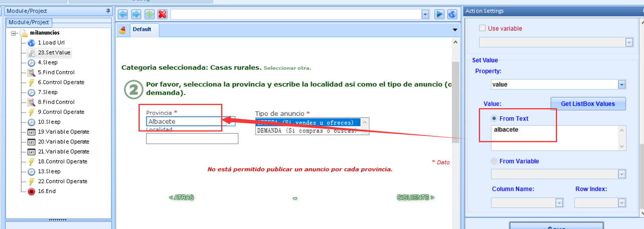Open the Property value dropdown

click(x=622, y=84)
